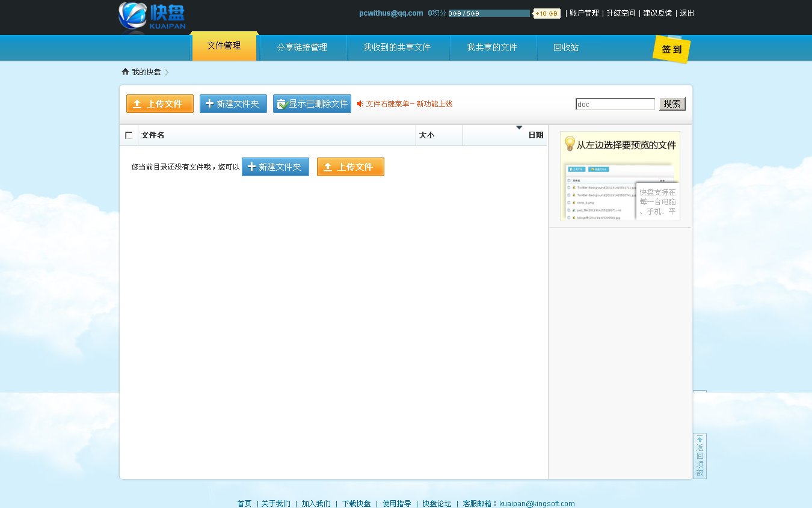This screenshot has height=508, width=812.
Task: Click the search box containing doc
Action: tap(615, 104)
